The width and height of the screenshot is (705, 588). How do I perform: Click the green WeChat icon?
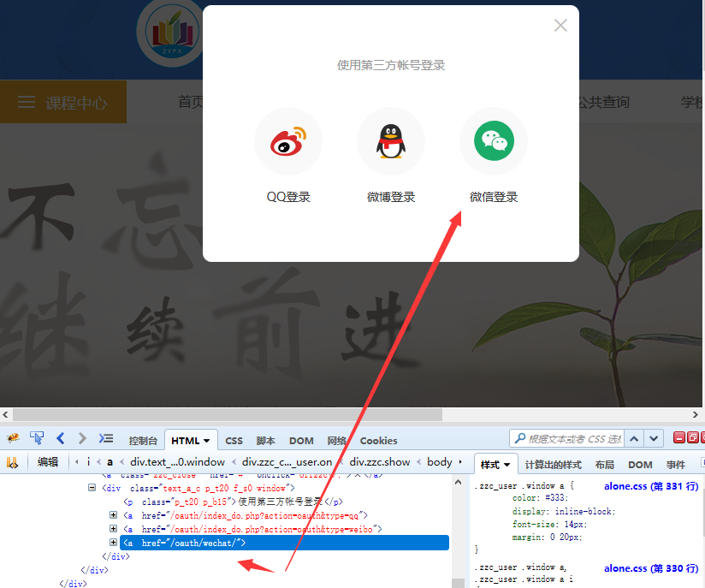494,141
